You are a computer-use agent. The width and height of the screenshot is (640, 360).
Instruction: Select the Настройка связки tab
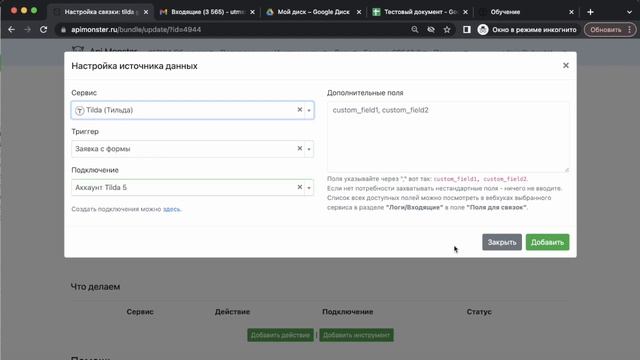100,12
